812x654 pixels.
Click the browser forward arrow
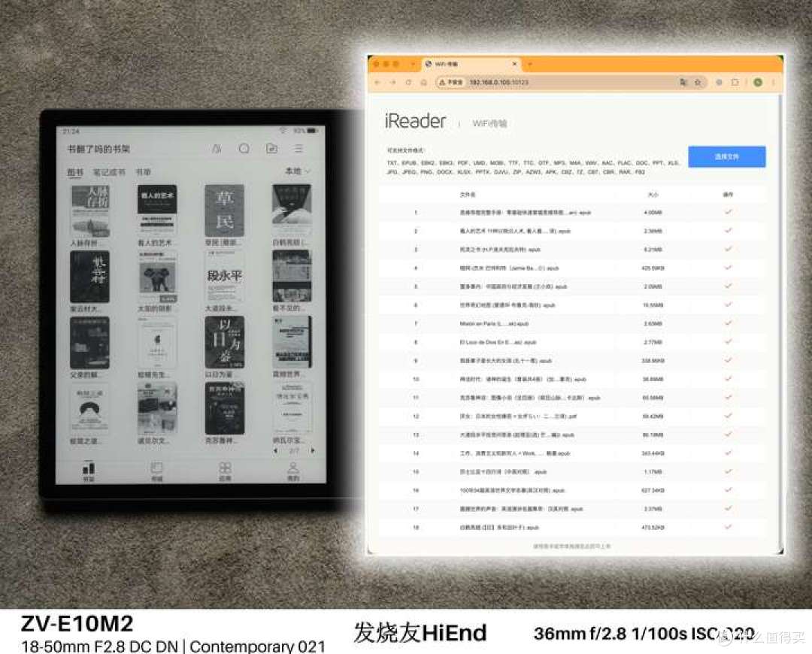392,83
